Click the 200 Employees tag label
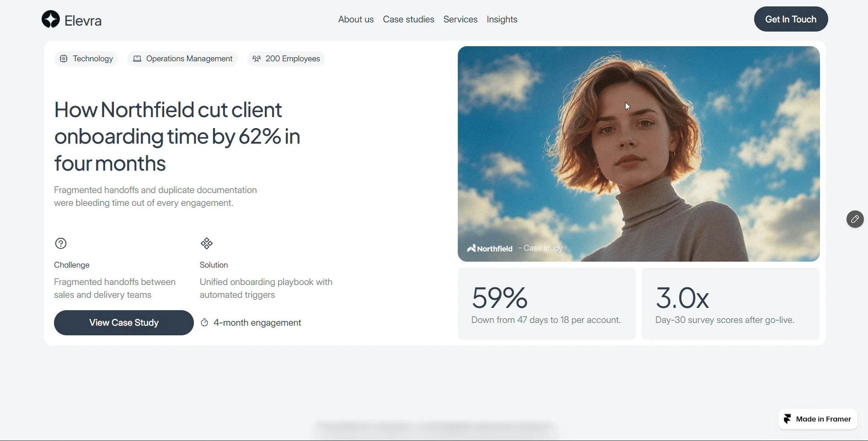The height and width of the screenshot is (441, 868). (x=293, y=59)
